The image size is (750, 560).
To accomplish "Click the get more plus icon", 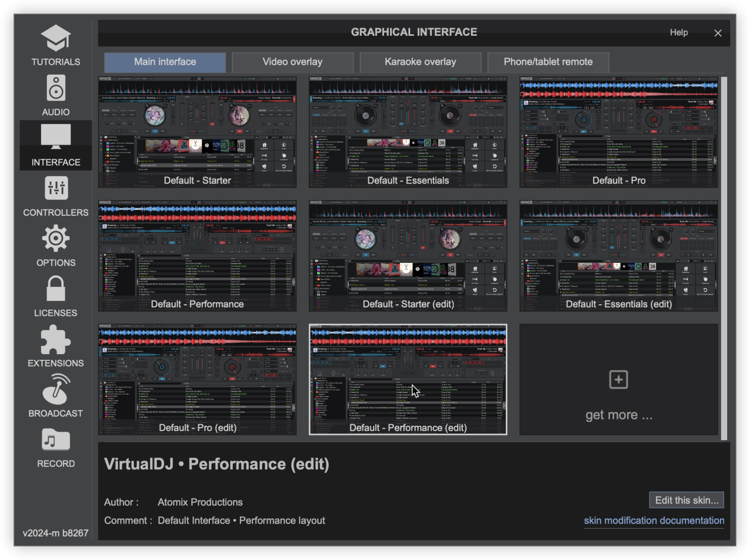I will pyautogui.click(x=618, y=380).
